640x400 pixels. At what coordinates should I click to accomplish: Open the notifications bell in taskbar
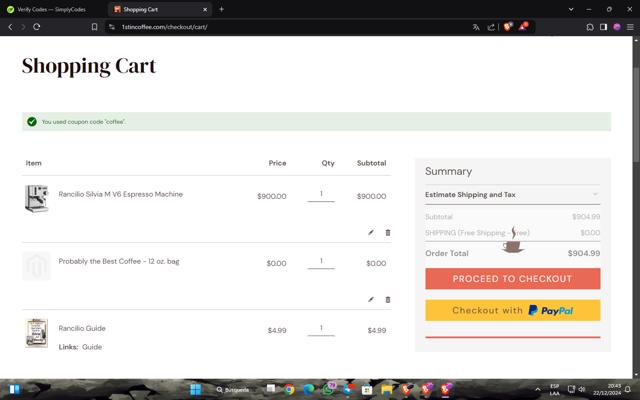[x=628, y=389]
